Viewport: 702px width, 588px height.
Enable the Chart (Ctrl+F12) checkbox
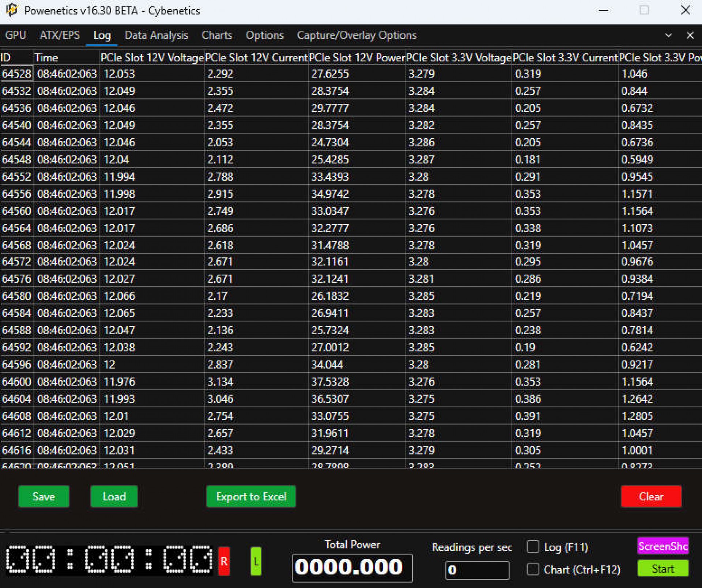point(533,569)
